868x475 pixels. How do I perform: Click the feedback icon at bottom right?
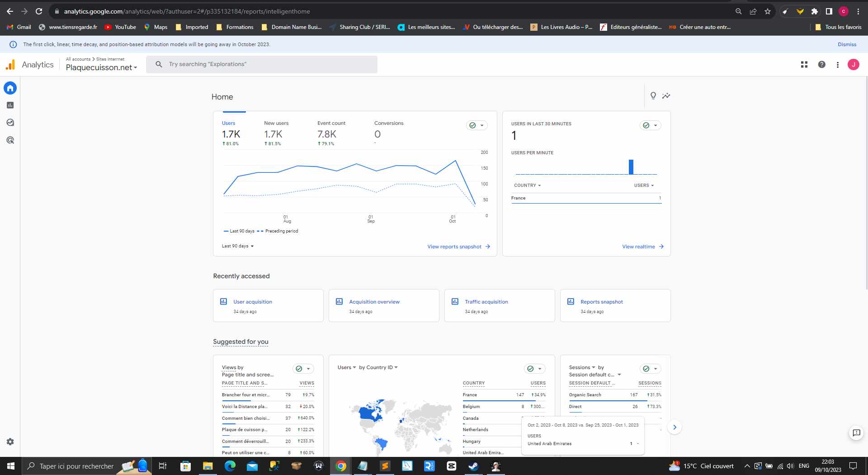856,433
